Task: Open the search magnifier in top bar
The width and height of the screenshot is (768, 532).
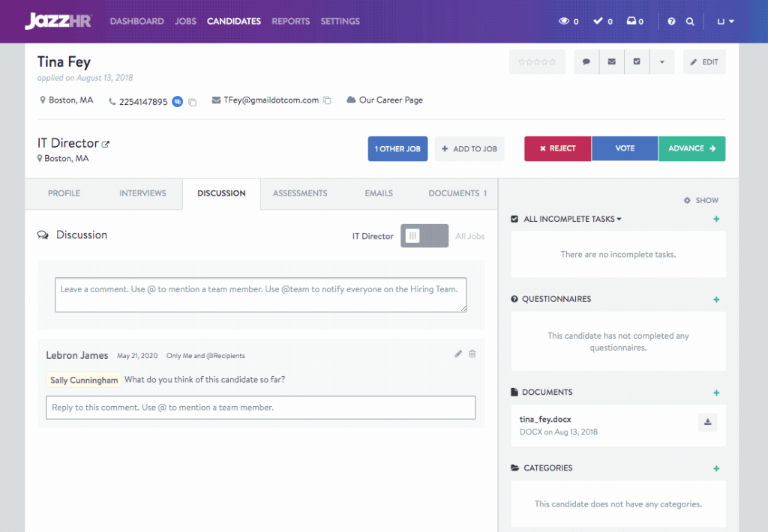Action: pyautogui.click(x=690, y=22)
